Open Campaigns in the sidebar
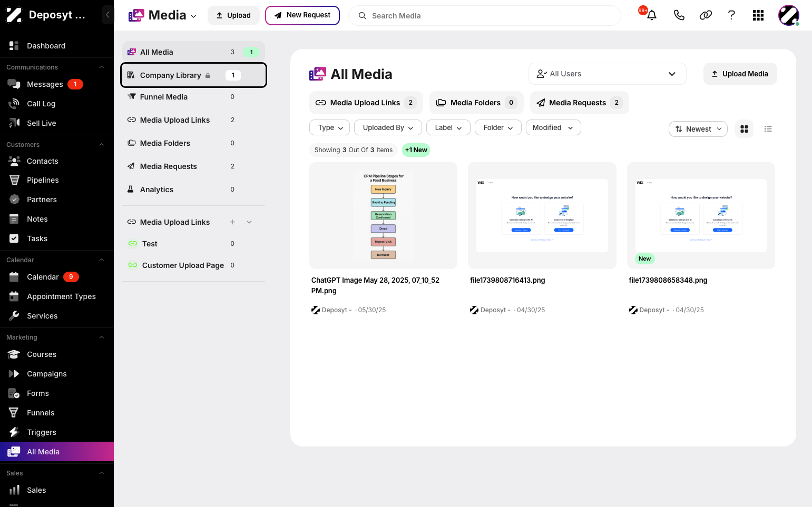The height and width of the screenshot is (507, 812). [x=57, y=374]
